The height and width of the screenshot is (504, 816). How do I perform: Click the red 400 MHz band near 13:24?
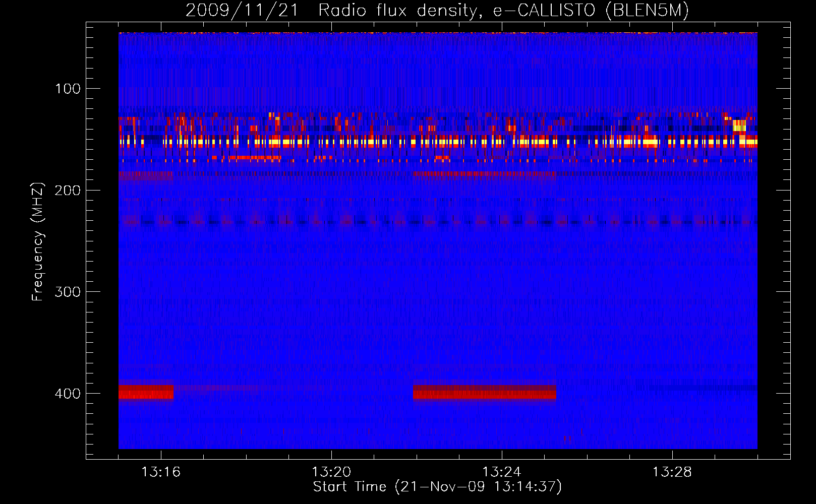click(x=485, y=392)
